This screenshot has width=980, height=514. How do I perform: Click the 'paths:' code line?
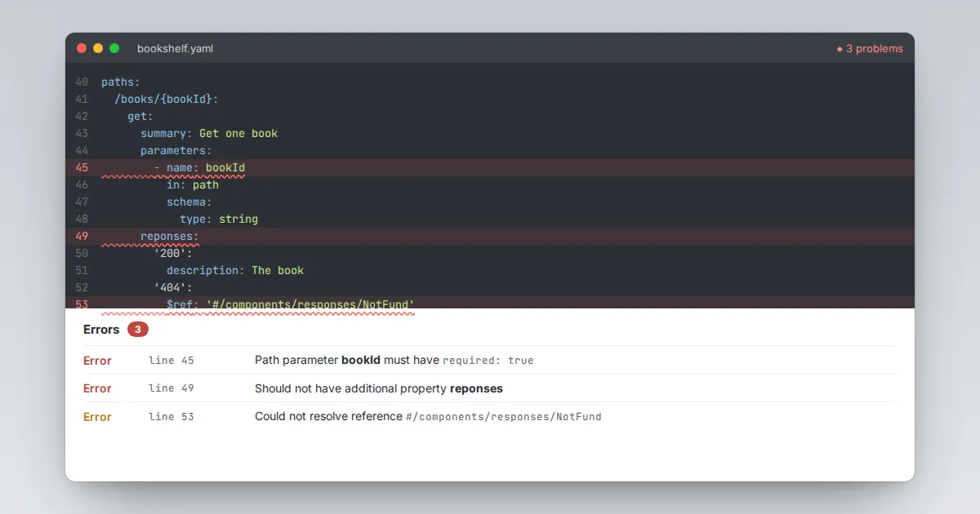tap(121, 82)
